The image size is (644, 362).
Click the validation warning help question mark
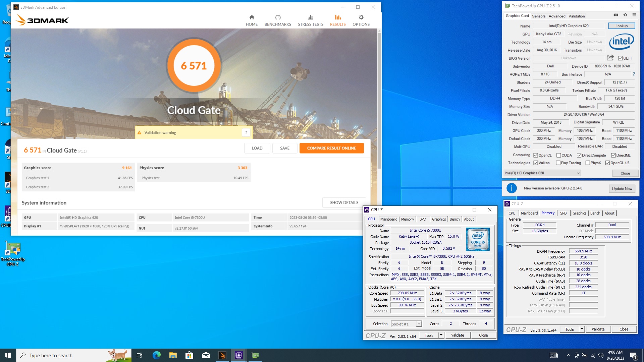click(246, 132)
